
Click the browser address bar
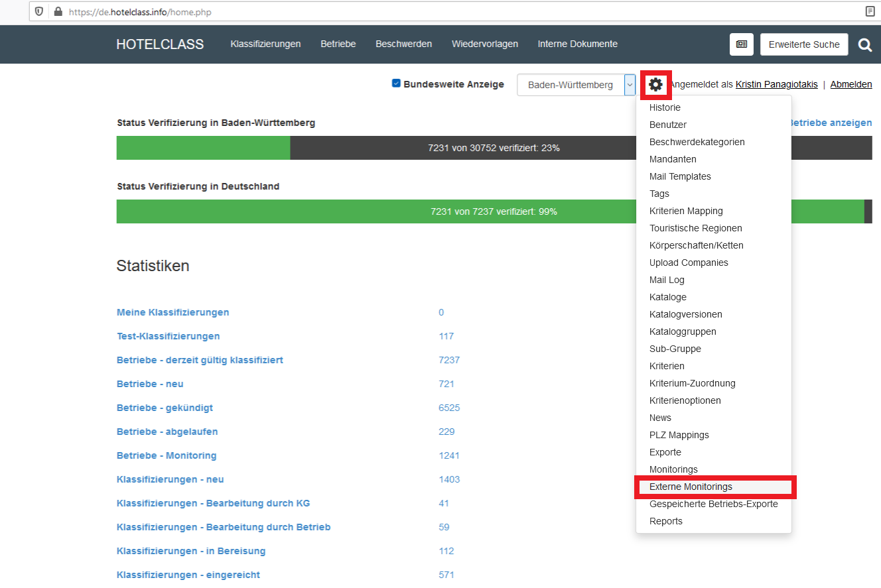click(265, 11)
